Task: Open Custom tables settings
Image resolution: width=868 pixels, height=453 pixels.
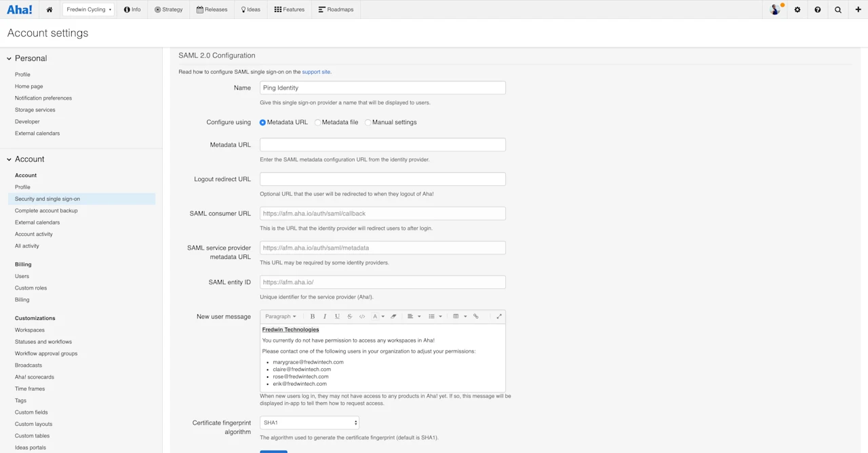Action: click(32, 436)
